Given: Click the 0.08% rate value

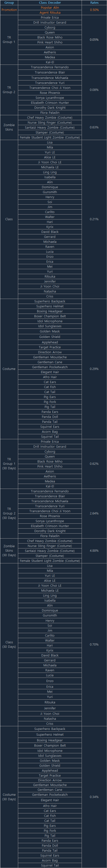Looking at the screenshot, I should (x=94, y=90).
